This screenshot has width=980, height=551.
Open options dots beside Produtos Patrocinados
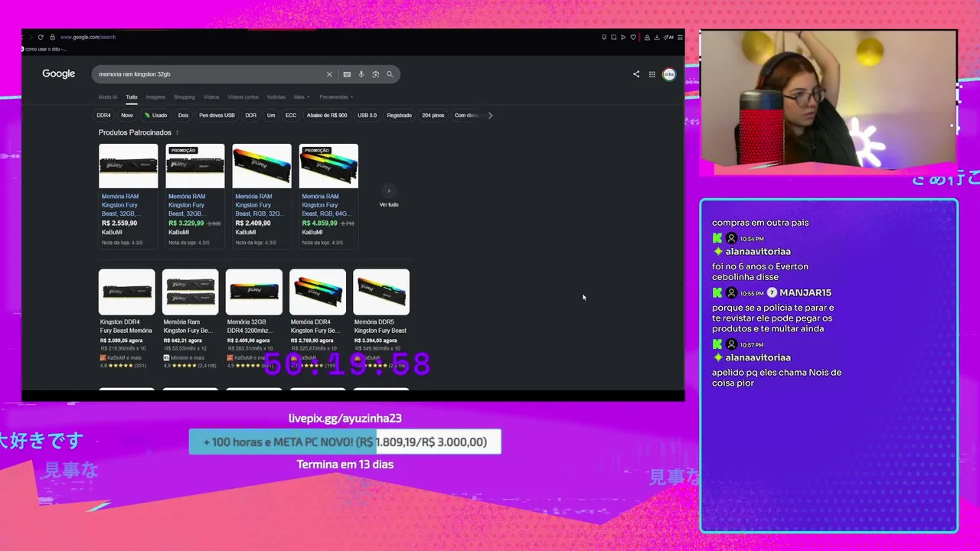click(x=177, y=132)
